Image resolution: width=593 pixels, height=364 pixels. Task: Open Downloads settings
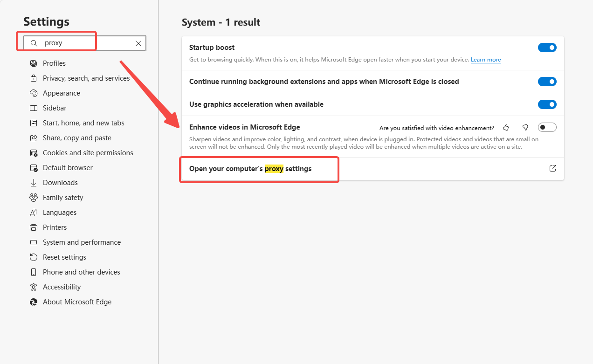pos(60,183)
